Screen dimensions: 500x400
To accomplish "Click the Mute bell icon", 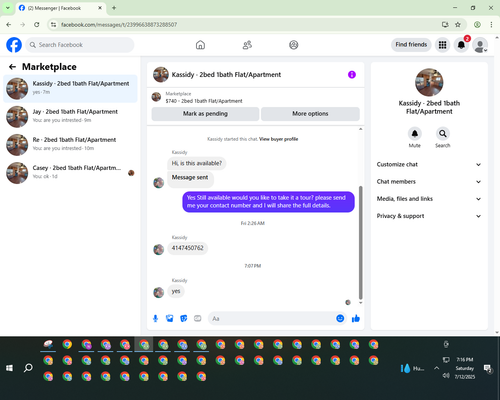I will tap(415, 134).
